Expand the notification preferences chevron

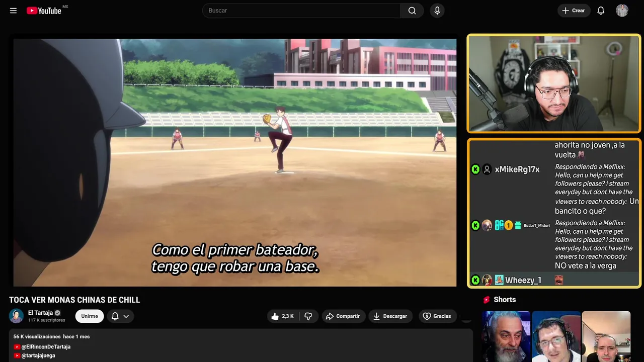click(126, 316)
